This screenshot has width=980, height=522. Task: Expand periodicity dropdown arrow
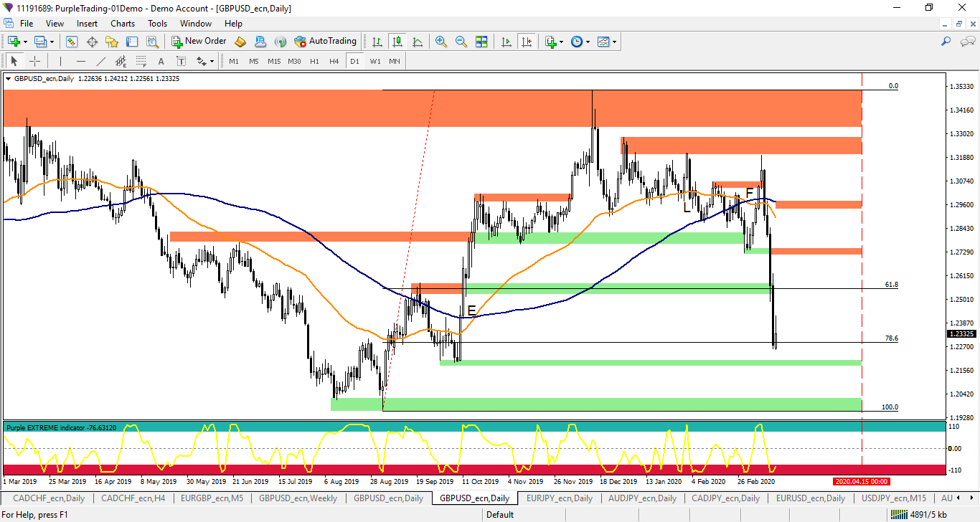tap(588, 42)
